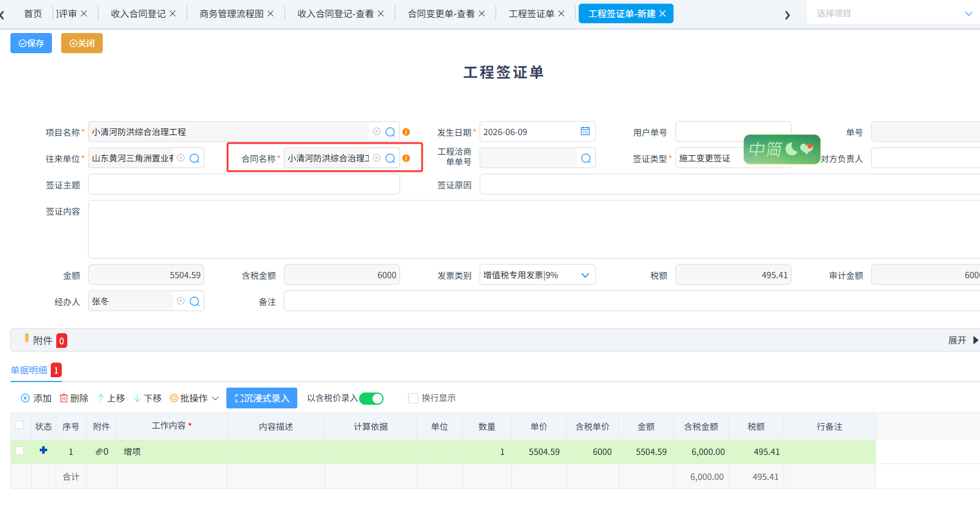Move the row down with 下移

[148, 399]
